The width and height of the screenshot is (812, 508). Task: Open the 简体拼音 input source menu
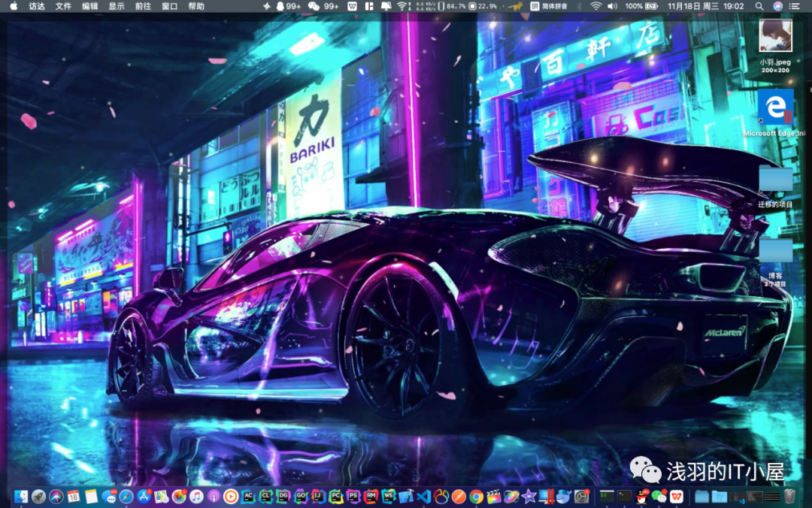[550, 6]
